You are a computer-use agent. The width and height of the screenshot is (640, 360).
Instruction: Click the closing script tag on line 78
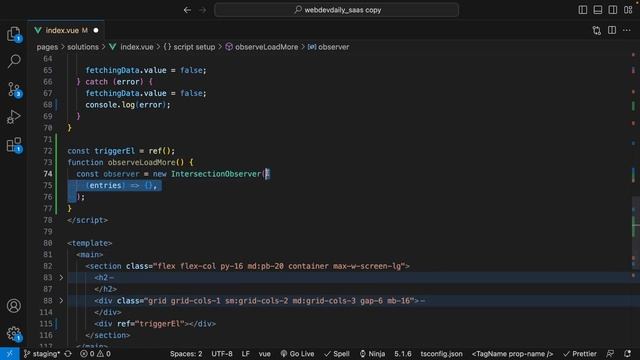coord(88,220)
